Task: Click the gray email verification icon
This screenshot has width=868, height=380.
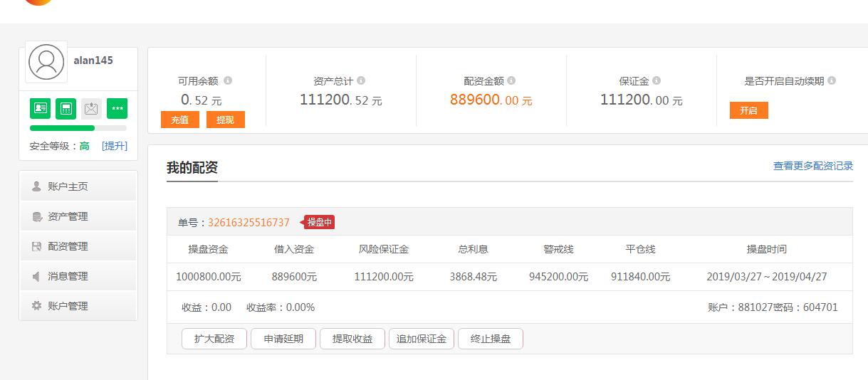Action: [92, 108]
